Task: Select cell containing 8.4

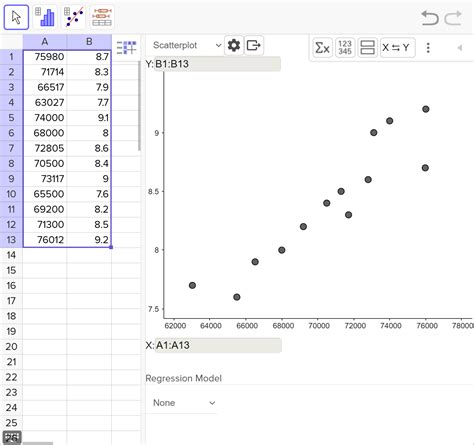Action: (x=89, y=163)
